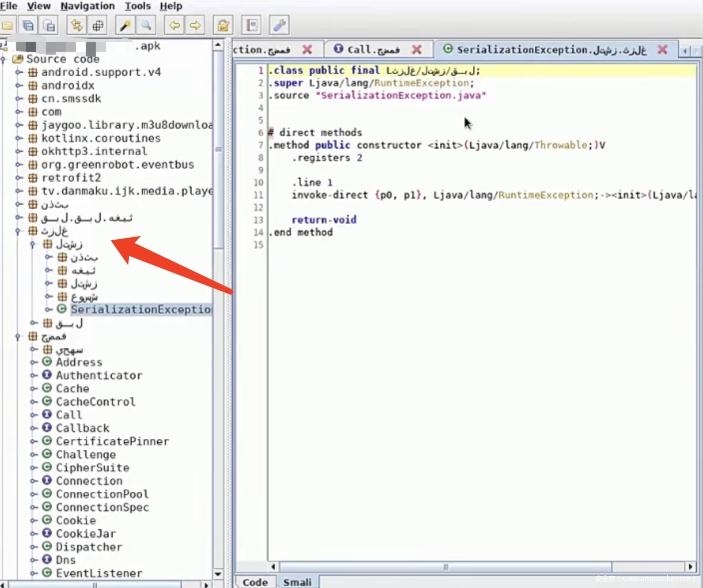
Task: Expand the androidx package node
Action: pyautogui.click(x=19, y=85)
